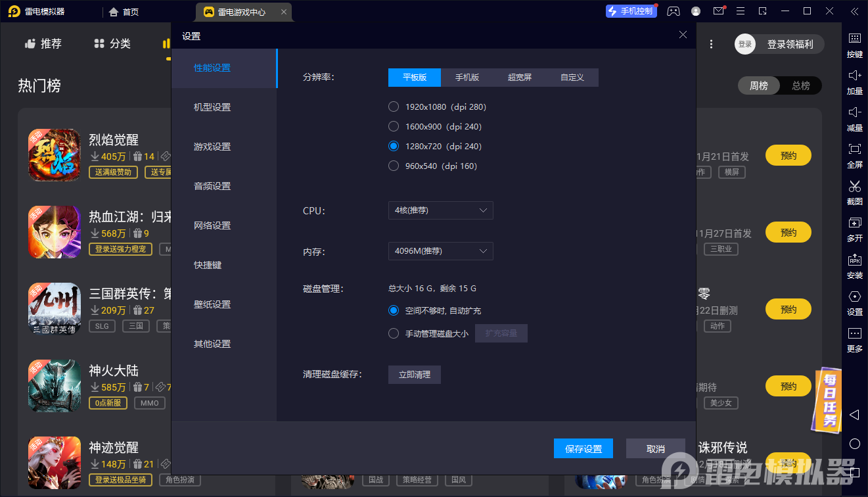Image resolution: width=868 pixels, height=497 pixels.
Task: Open the 烈焰觉醒 game thumbnail
Action: click(x=54, y=155)
